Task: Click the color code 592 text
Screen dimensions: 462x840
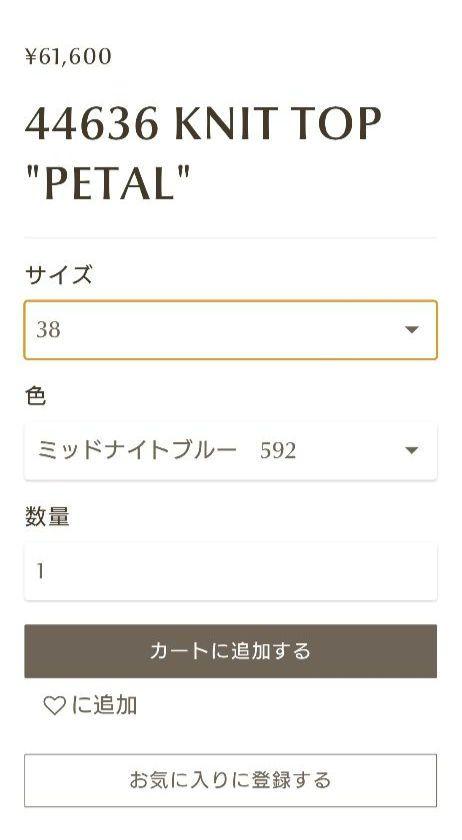Action: 278,451
